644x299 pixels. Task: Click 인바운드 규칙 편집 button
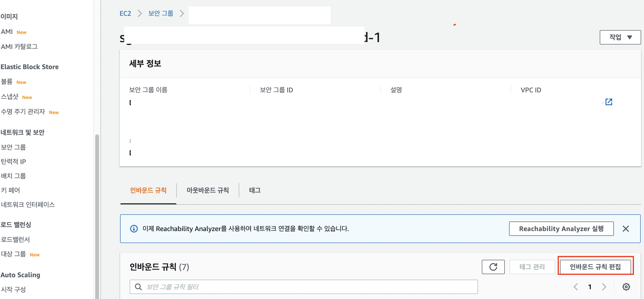(x=595, y=267)
